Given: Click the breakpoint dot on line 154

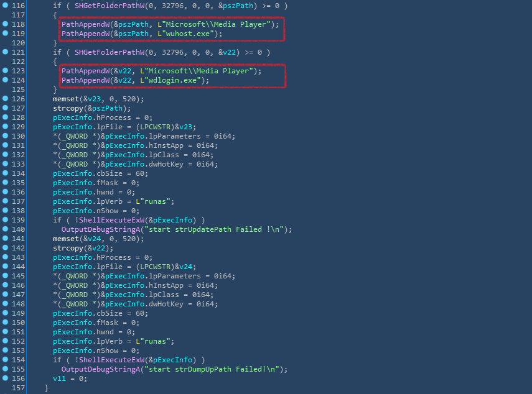Looking at the screenshot, I should pos(5,359).
